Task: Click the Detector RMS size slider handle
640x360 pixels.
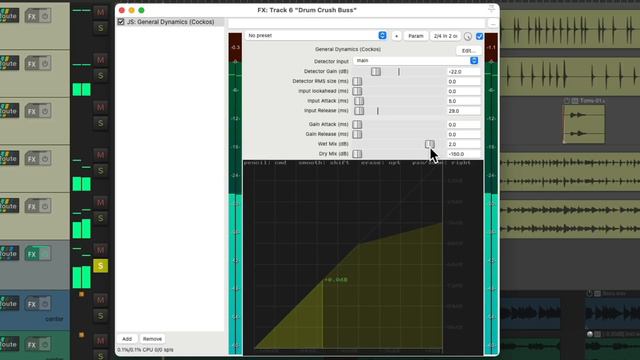Action: pyautogui.click(x=357, y=81)
